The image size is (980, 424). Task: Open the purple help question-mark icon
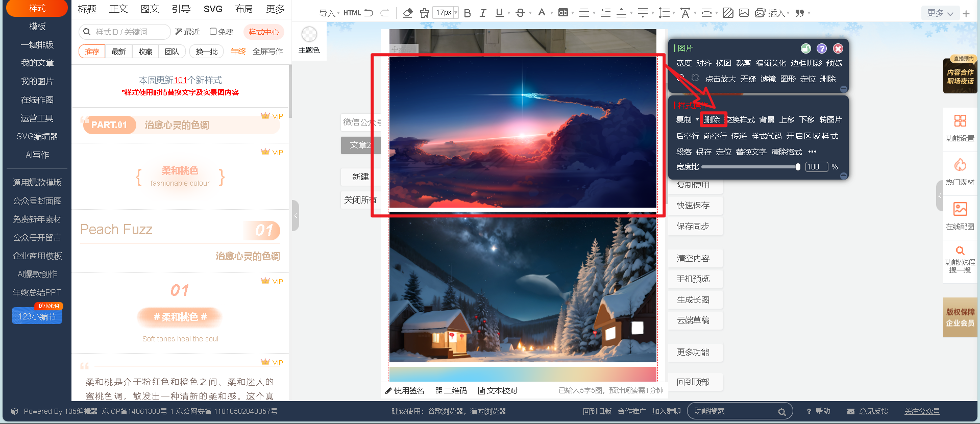(x=822, y=48)
